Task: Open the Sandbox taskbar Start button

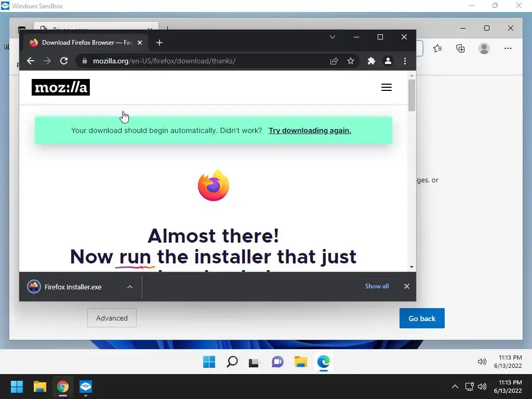Action: [x=209, y=362]
